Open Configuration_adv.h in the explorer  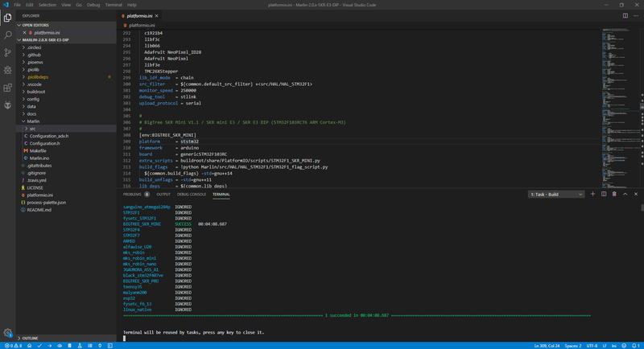coord(48,136)
